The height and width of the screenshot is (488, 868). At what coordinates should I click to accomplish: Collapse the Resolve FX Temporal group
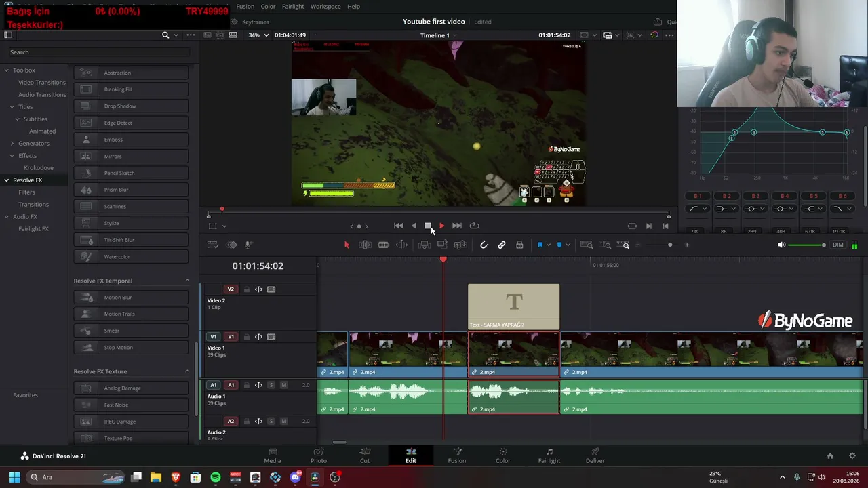(x=187, y=281)
